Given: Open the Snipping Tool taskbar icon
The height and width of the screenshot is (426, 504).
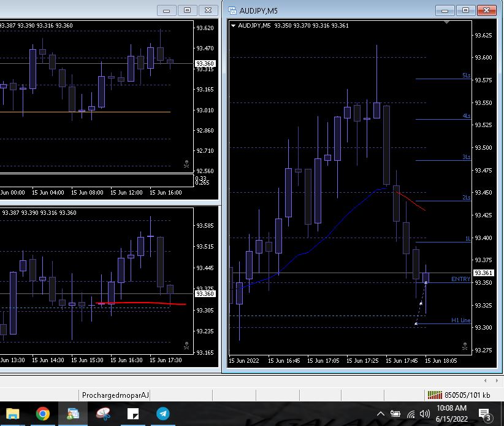Looking at the screenshot, I should [x=102, y=414].
